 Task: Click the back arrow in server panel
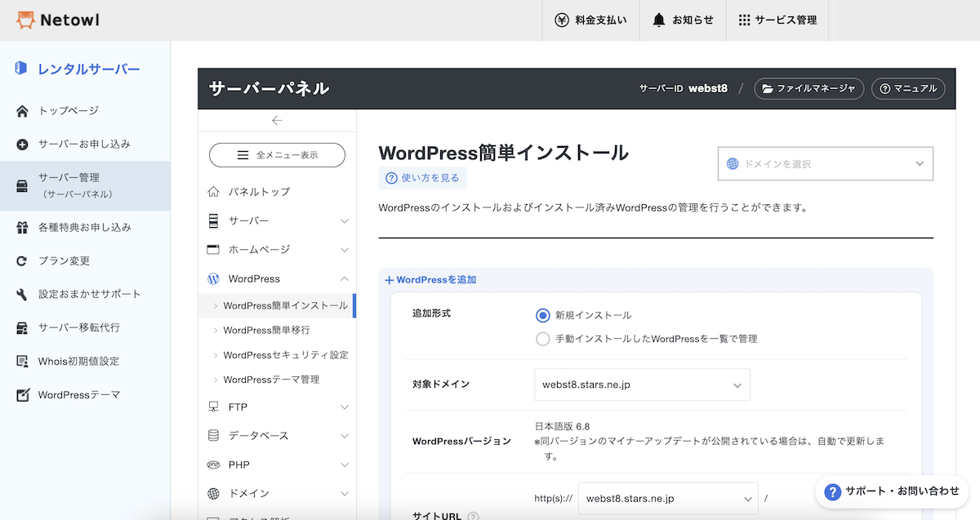pos(277,120)
